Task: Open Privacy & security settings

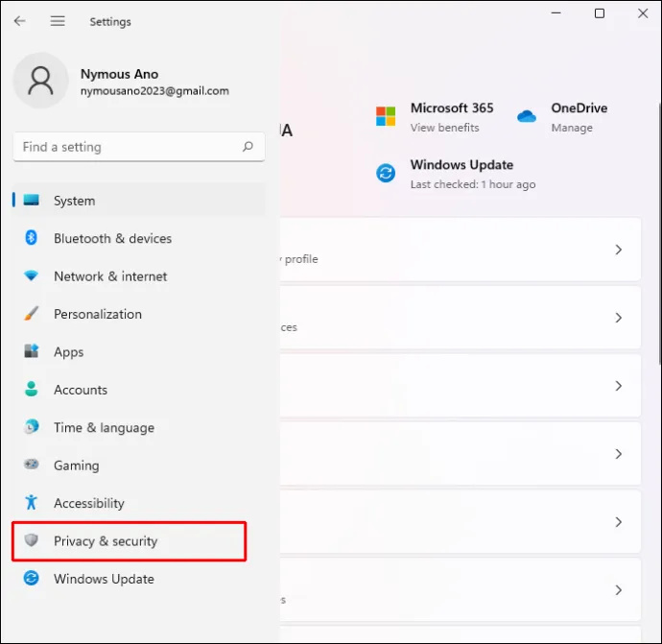Action: click(130, 541)
